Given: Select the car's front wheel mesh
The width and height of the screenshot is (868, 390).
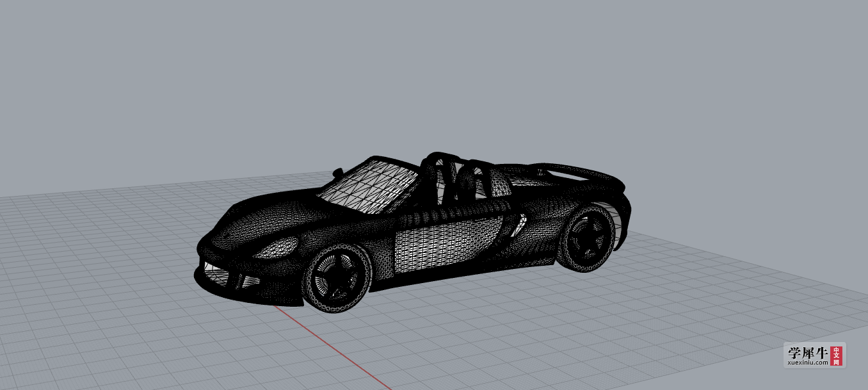Looking at the screenshot, I should point(337,280).
